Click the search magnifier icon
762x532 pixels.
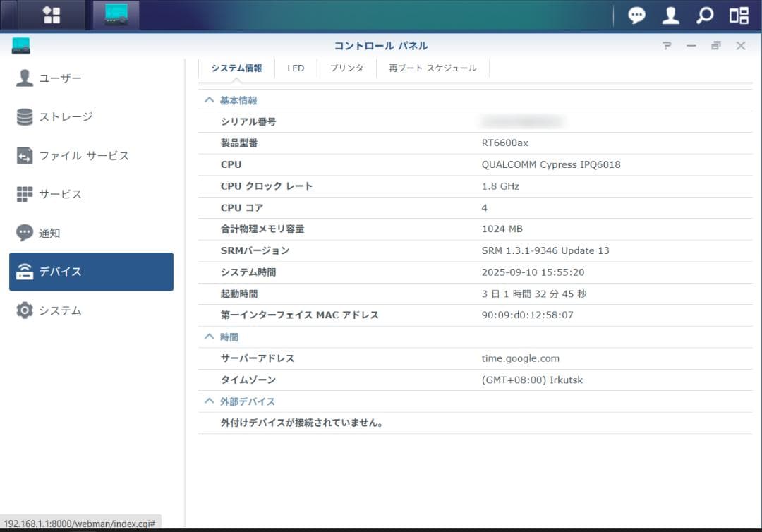pos(705,15)
